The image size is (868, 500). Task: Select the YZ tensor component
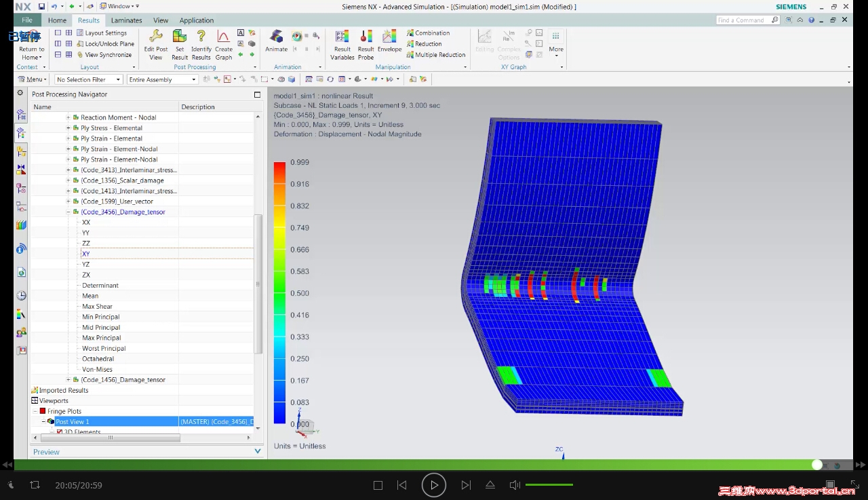point(85,264)
